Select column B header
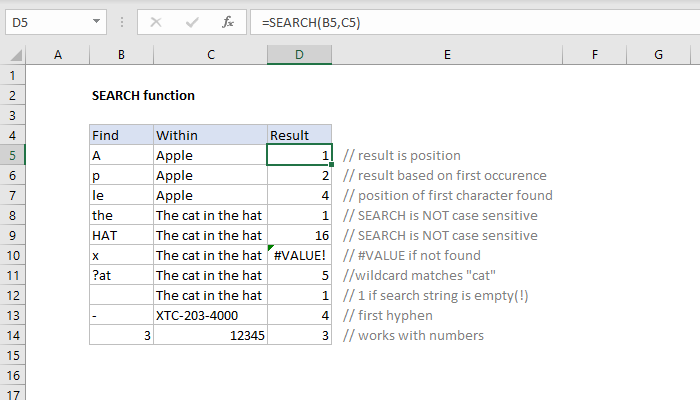 pyautogui.click(x=121, y=55)
